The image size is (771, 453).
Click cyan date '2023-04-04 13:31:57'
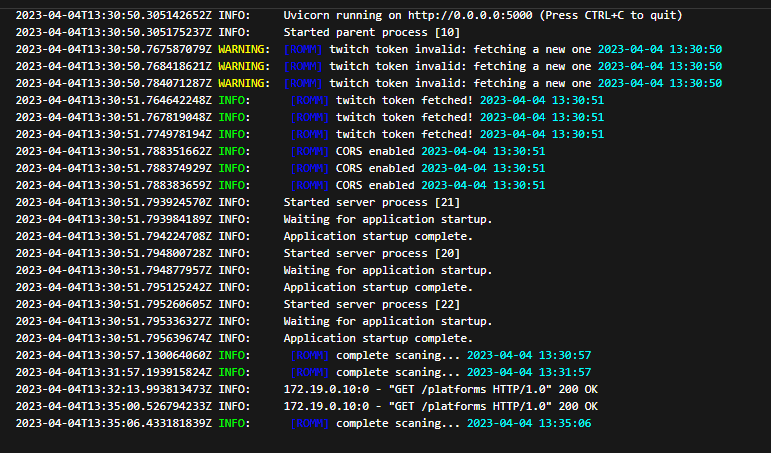point(529,372)
